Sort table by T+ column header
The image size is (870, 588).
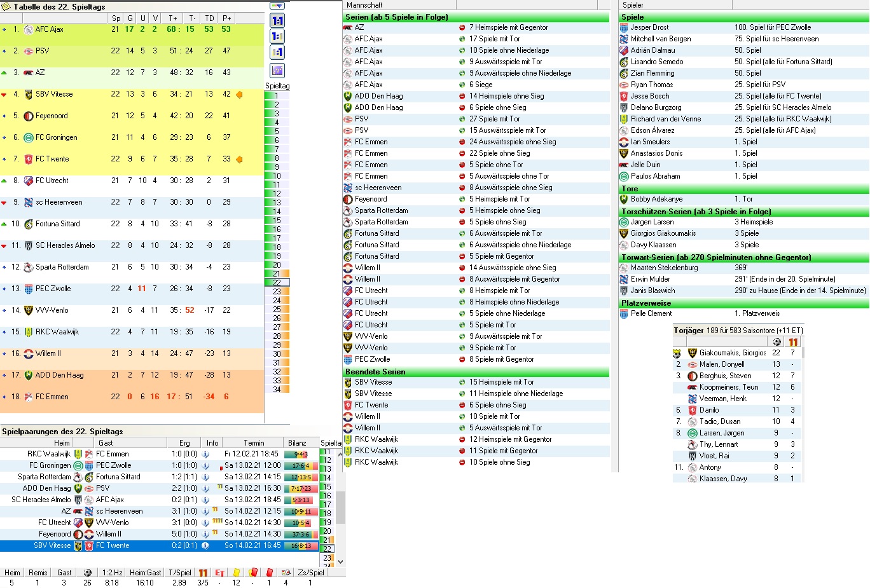coord(174,18)
